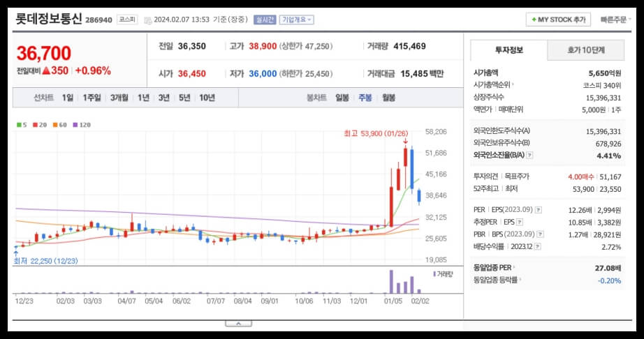
Task: Click 시가총액 value 5,650억원
Action: pos(605,73)
